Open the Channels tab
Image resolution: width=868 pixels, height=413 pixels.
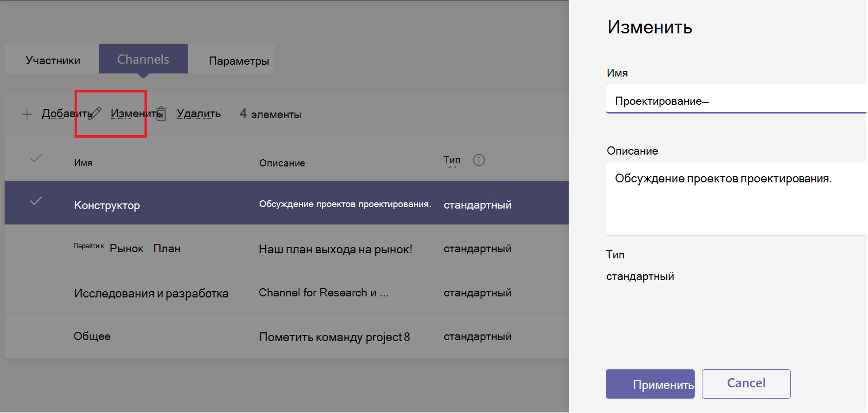point(143,59)
